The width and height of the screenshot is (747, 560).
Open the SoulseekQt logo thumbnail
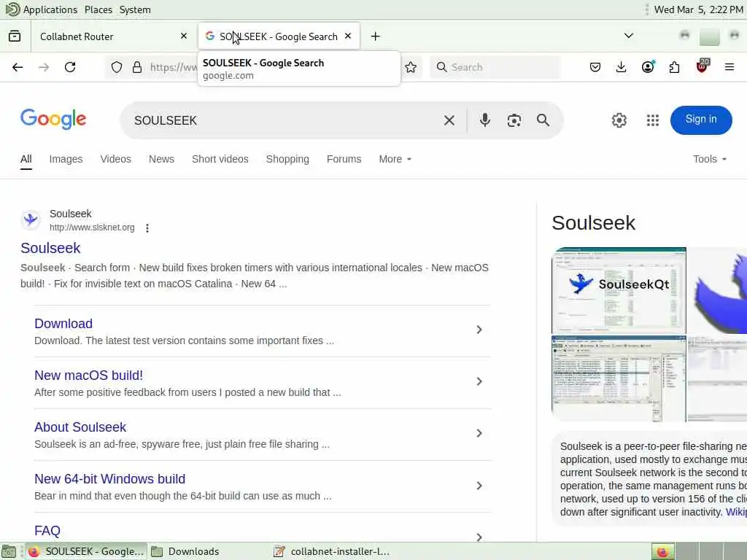click(619, 290)
